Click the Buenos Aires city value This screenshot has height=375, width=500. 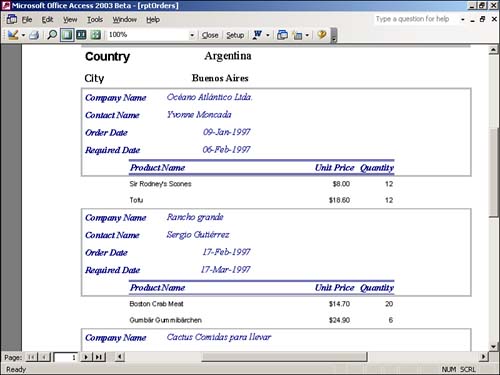[220, 78]
